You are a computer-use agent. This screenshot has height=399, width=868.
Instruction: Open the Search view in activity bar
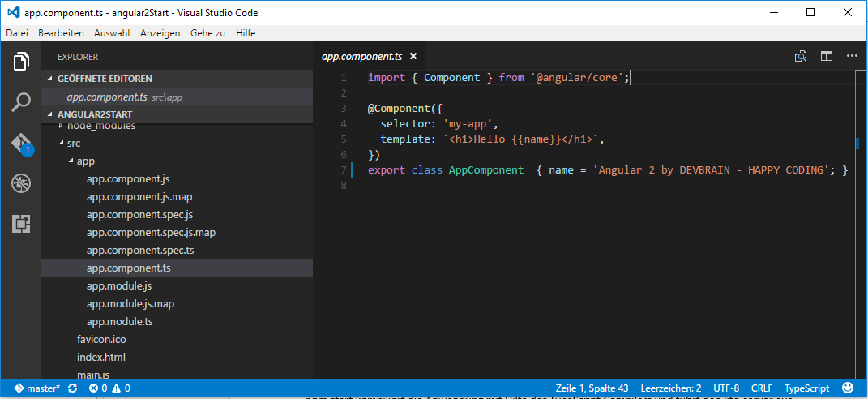pyautogui.click(x=21, y=102)
